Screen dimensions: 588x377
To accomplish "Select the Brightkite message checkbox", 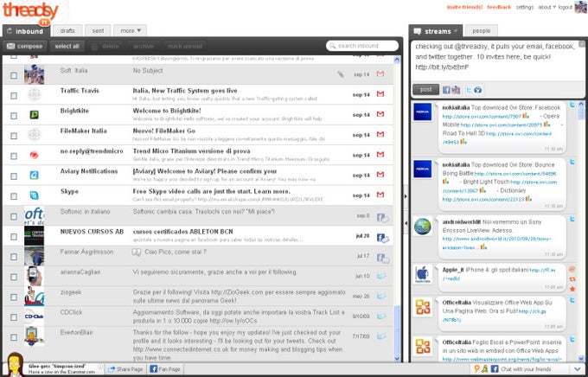I will point(14,116).
